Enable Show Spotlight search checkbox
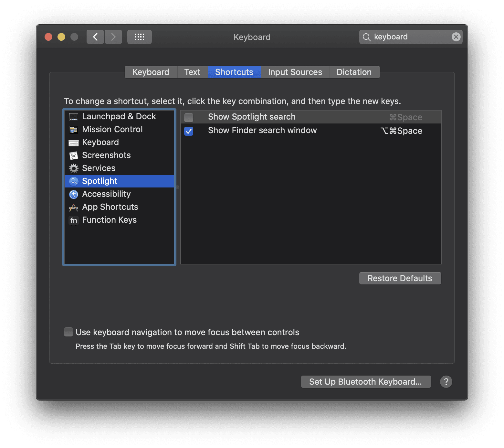Screen dimensions: 504x448 tap(189, 117)
